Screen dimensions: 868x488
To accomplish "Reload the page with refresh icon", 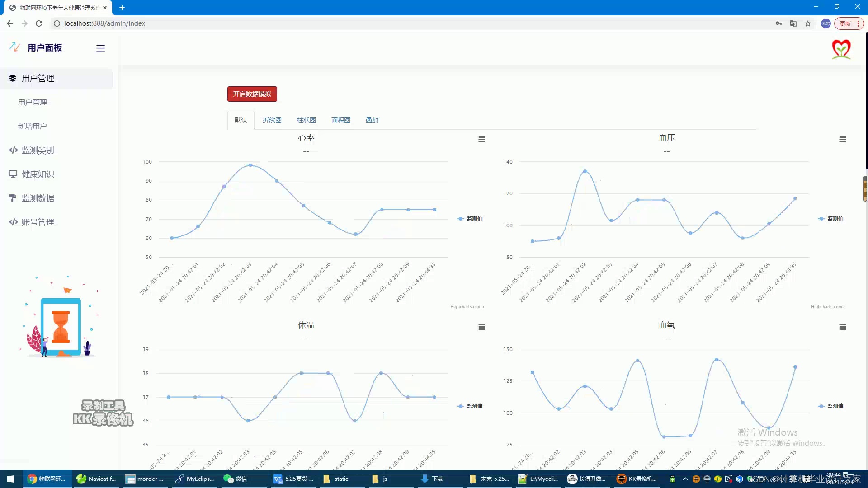I will coord(39,23).
